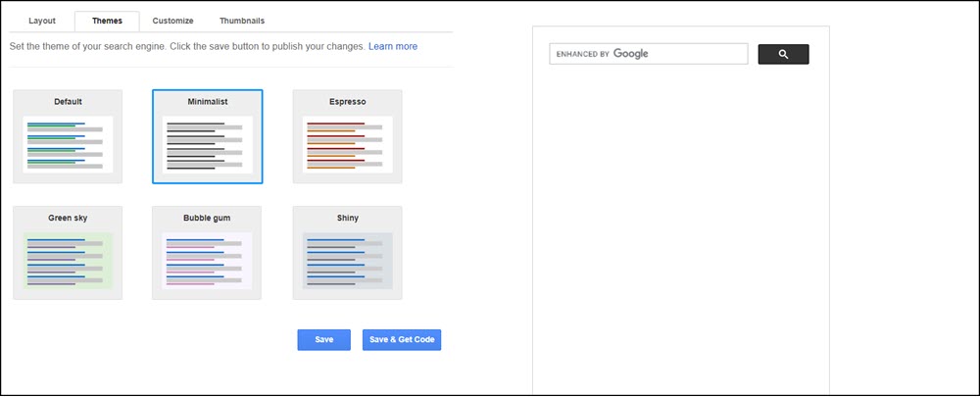Click the Save button
The width and height of the screenshot is (980, 397).
323,339
